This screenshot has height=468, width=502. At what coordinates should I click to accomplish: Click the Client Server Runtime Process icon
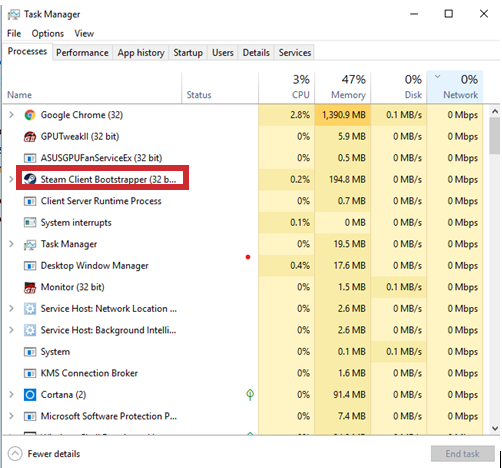(x=30, y=201)
